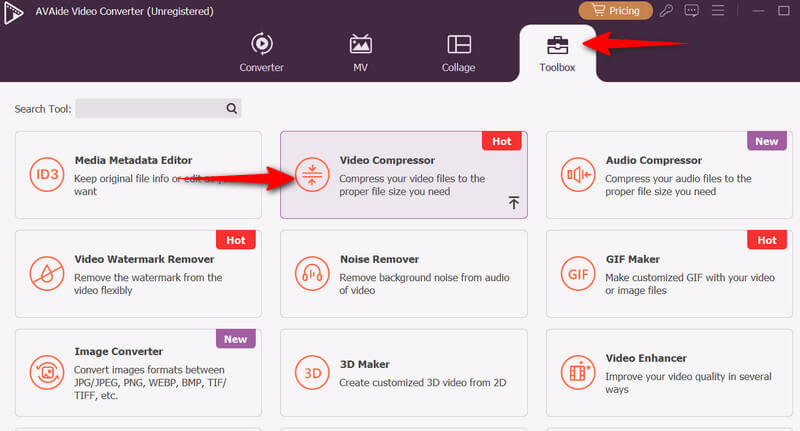
Task: Open the Video Compressor title
Action: tap(387, 160)
